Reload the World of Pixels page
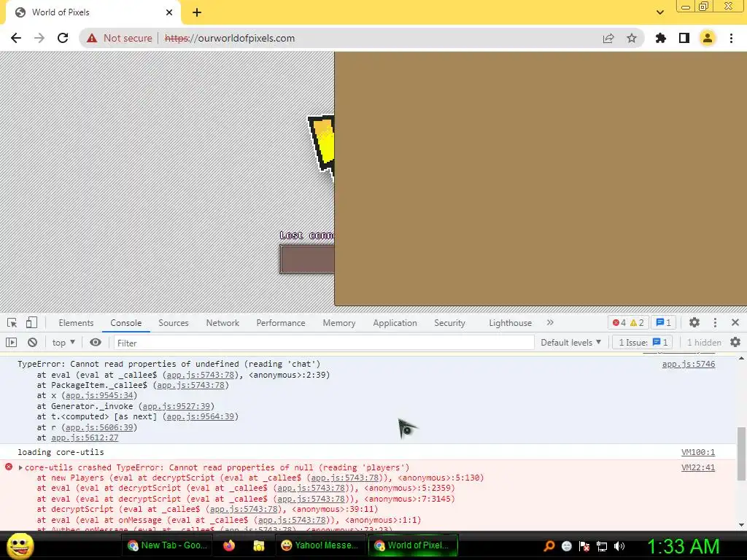The height and width of the screenshot is (560, 747). click(x=63, y=38)
